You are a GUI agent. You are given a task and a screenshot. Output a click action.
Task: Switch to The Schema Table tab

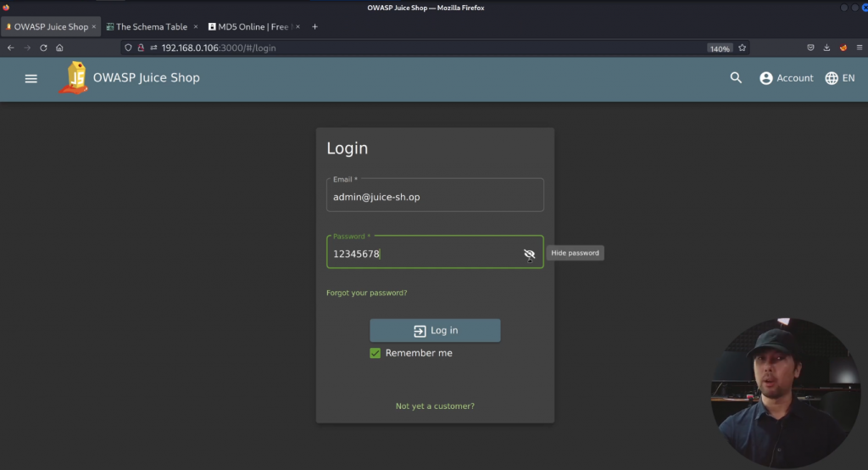[152, 26]
